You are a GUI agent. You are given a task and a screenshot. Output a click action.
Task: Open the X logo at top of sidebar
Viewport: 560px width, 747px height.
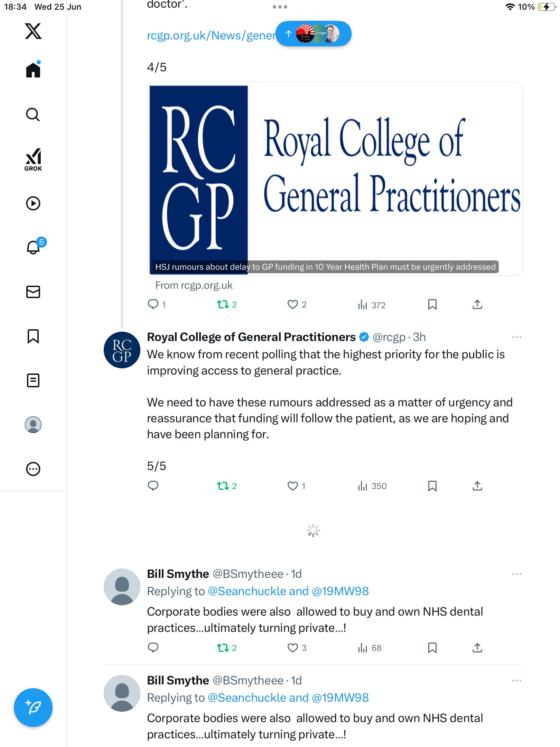[x=33, y=31]
